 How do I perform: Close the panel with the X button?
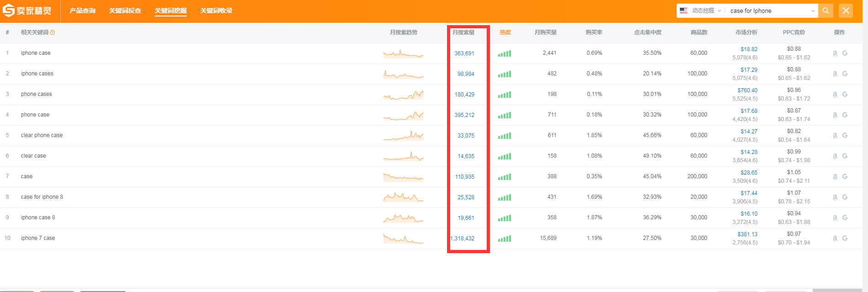[846, 11]
